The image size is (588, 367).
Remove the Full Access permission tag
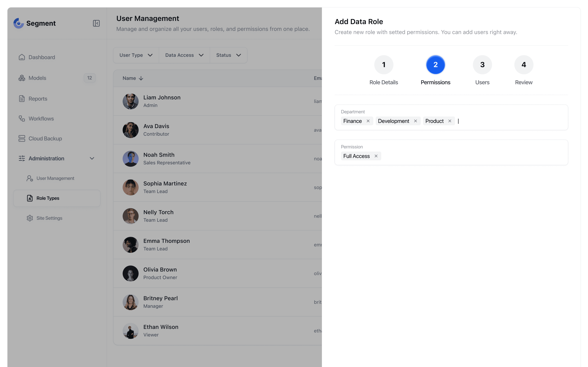click(376, 156)
